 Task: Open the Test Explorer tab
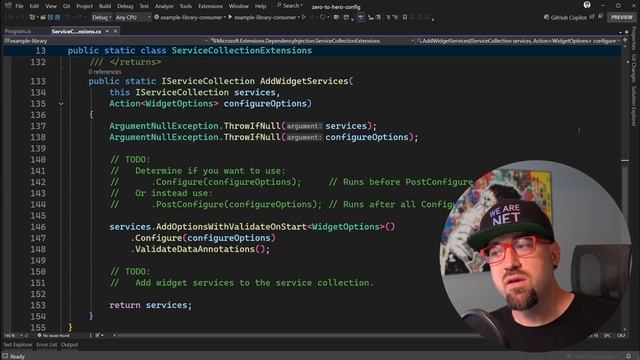pos(18,345)
